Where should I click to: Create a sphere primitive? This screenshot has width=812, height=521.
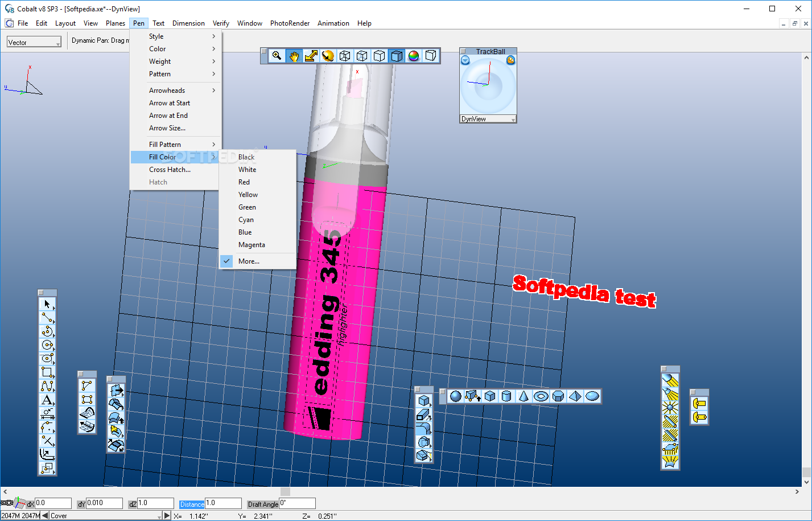pyautogui.click(x=455, y=396)
